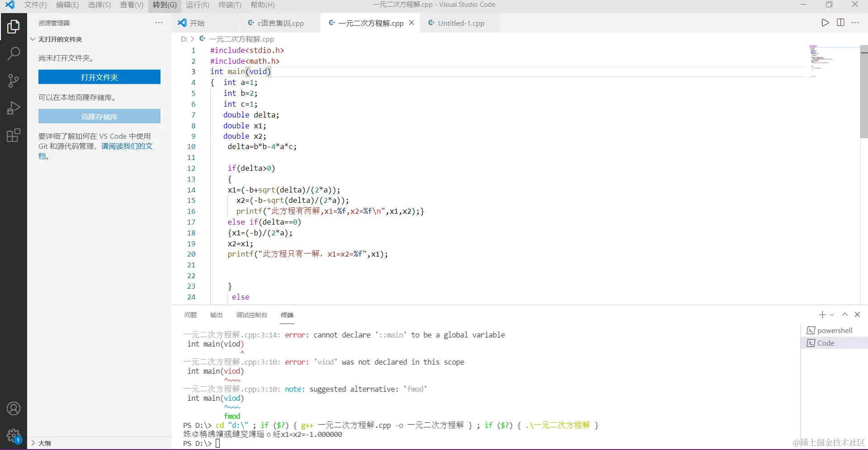Select the 一元二次方程解.cpp editor tab
The height and width of the screenshot is (450, 868).
click(370, 23)
